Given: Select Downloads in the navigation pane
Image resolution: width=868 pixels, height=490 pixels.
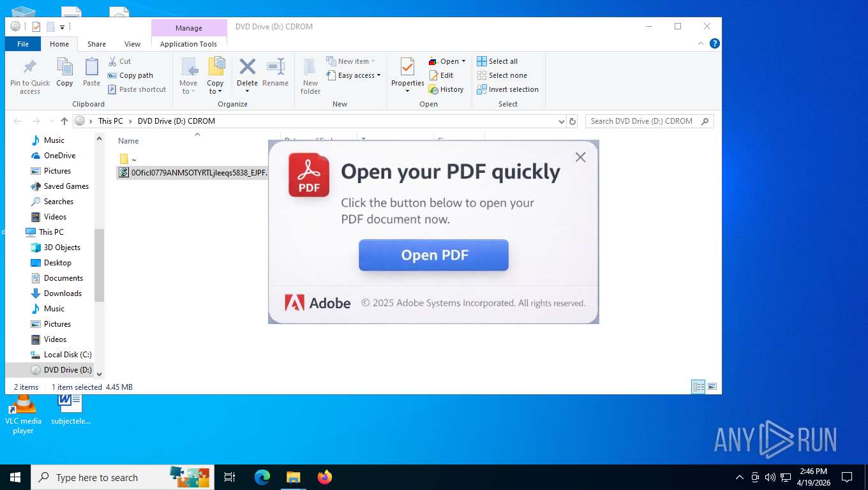Looking at the screenshot, I should point(63,293).
